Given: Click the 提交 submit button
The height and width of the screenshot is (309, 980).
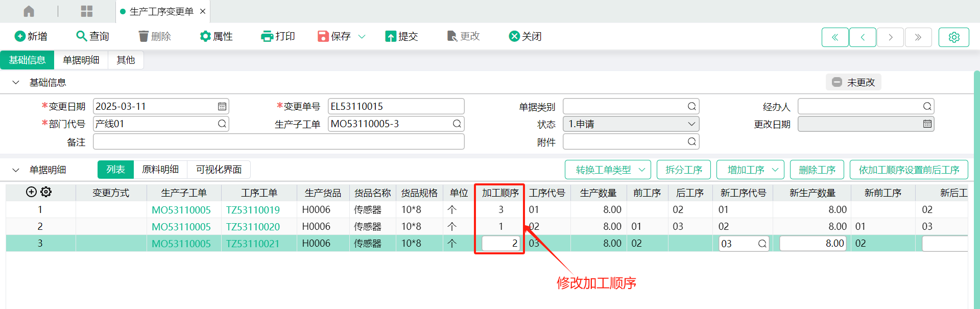Looking at the screenshot, I should click(401, 36).
